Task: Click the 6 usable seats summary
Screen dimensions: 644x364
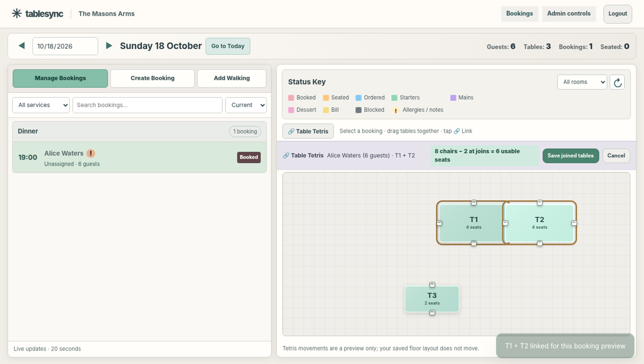Action: point(485,156)
